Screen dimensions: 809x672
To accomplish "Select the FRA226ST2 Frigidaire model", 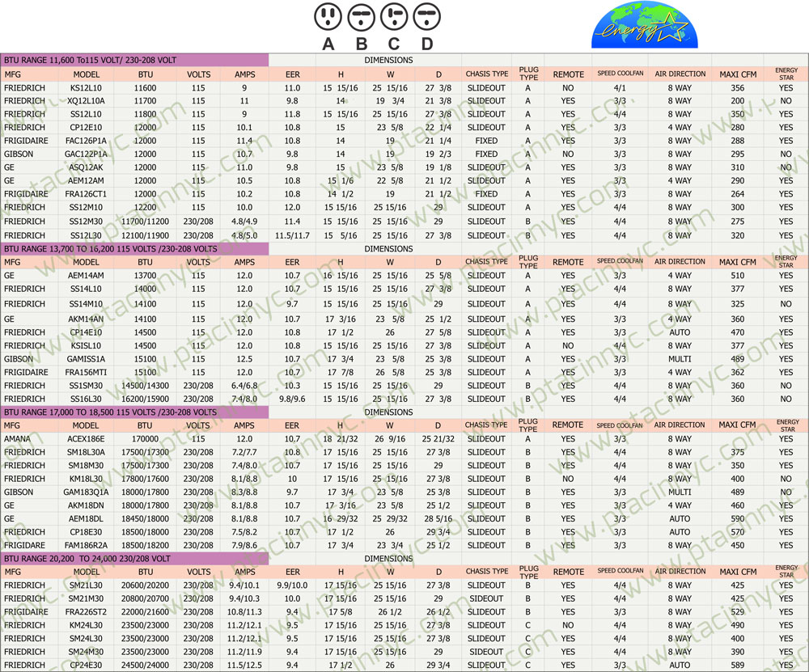I will point(86,612).
